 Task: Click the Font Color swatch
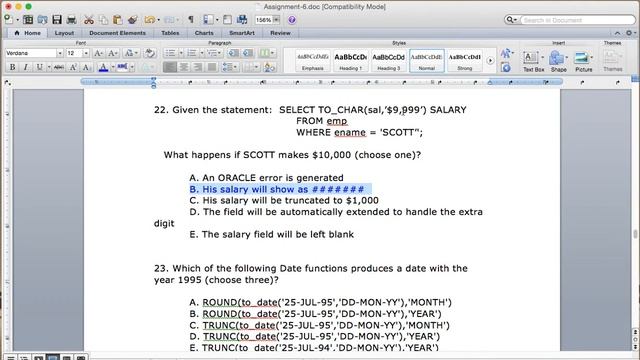point(103,67)
